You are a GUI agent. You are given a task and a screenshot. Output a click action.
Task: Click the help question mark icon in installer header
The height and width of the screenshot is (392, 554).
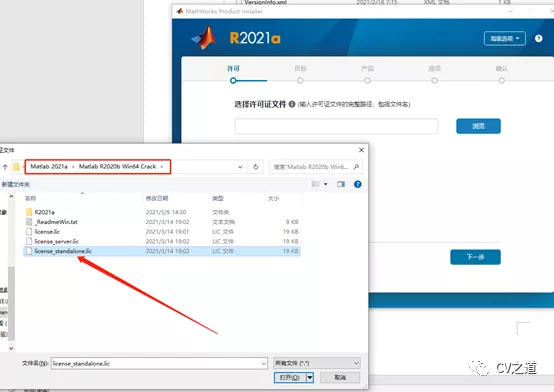(538, 38)
